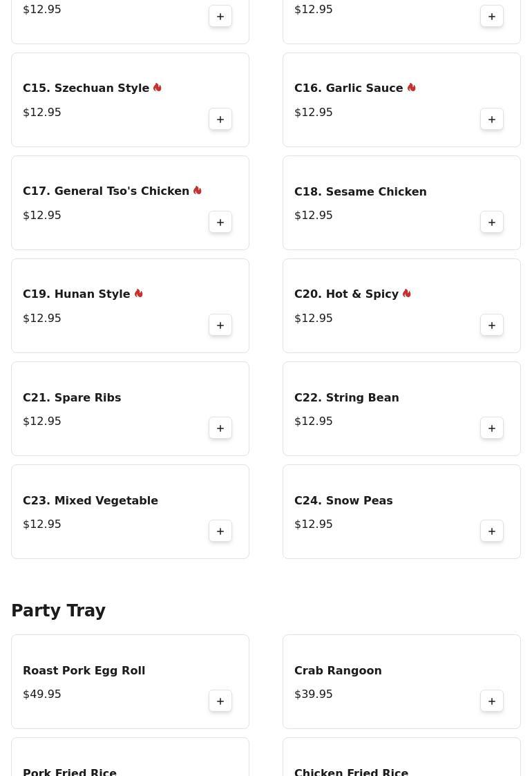532x776 pixels.
Task: Add C23 Mixed Vegetable to cart
Action: point(220,531)
